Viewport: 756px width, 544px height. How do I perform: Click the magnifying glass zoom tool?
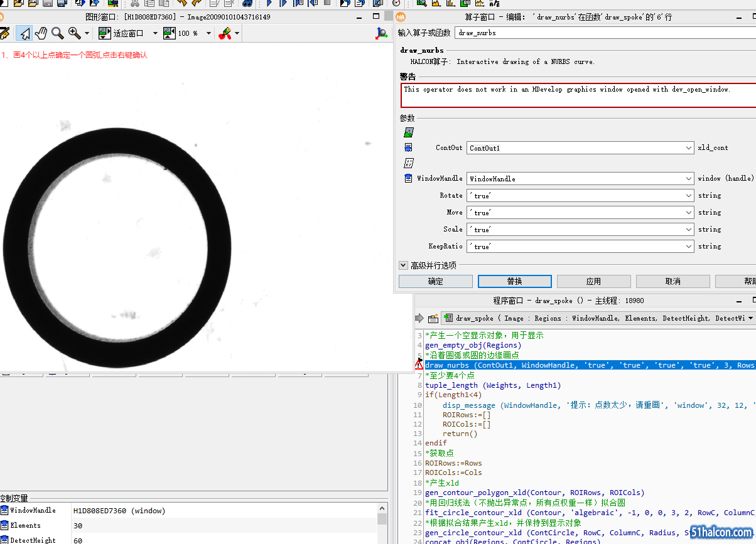click(57, 33)
